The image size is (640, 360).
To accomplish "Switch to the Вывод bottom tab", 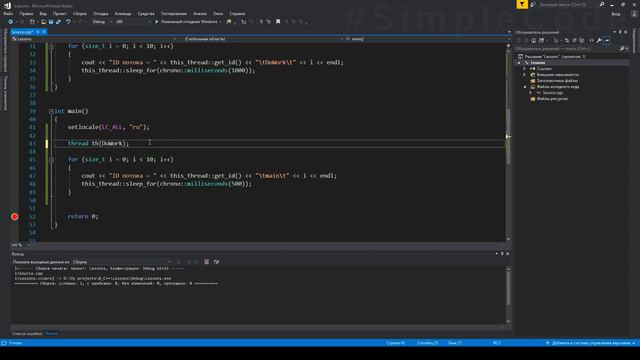I will [x=51, y=333].
